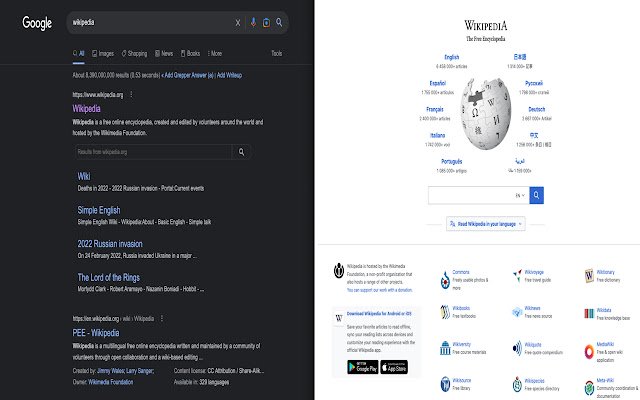Open the Wikispecies project icon

[x=517, y=384]
